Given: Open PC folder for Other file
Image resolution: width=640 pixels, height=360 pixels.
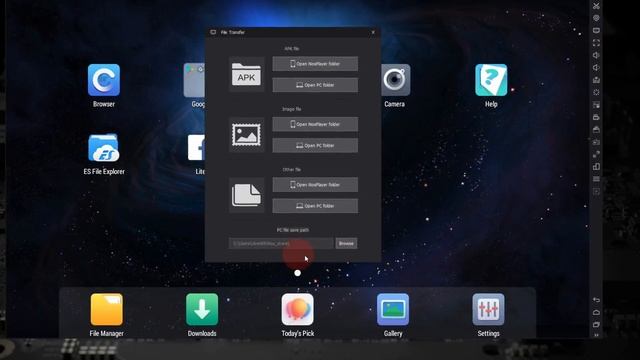Looking at the screenshot, I should 315,206.
